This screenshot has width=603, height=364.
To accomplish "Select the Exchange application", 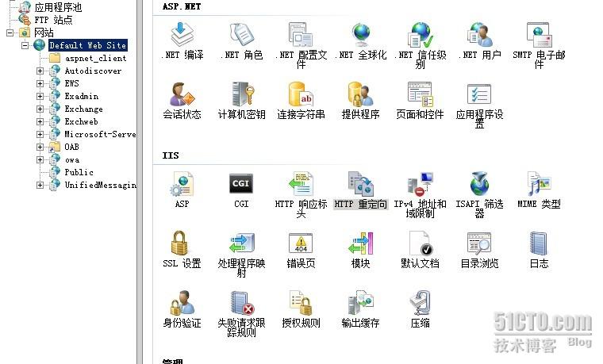I will pos(83,109).
